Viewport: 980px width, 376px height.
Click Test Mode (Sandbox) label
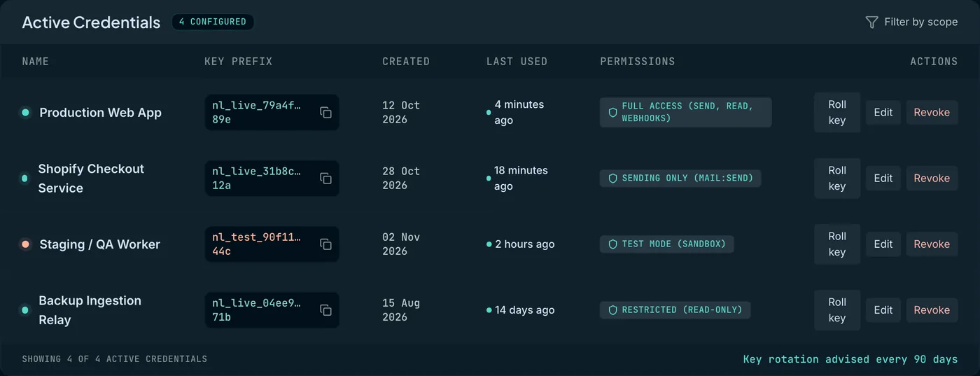coord(674,244)
